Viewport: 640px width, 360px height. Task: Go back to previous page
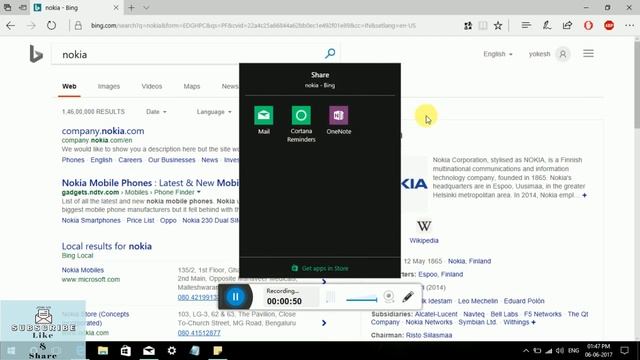[x=11, y=25]
